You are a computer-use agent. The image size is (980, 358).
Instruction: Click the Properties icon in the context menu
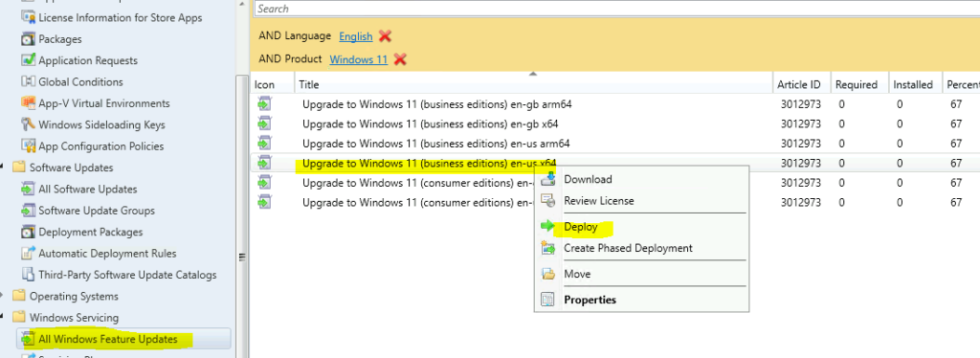tap(548, 300)
